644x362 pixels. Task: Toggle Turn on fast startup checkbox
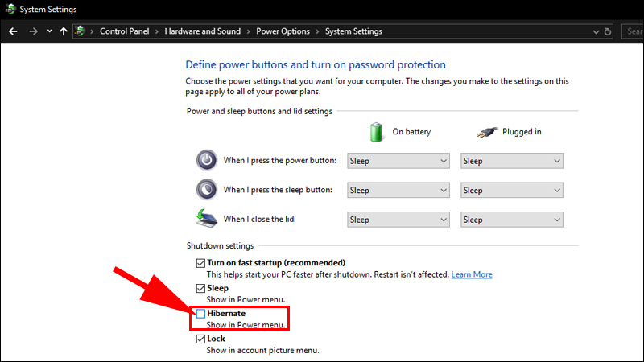200,263
